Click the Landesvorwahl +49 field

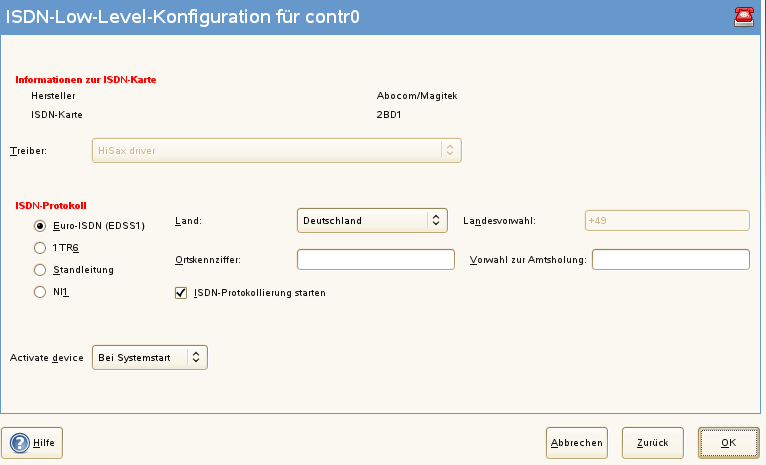coord(666,220)
